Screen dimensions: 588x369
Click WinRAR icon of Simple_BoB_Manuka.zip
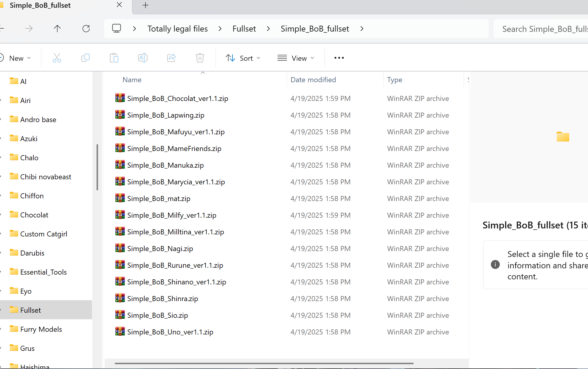pyautogui.click(x=120, y=164)
